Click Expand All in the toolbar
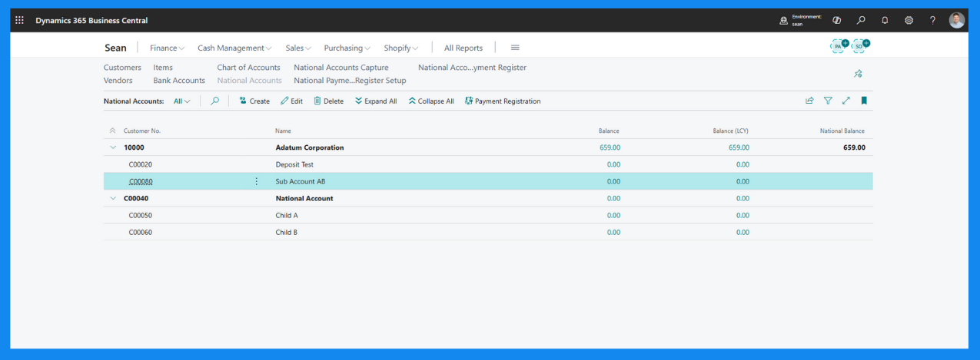Image resolution: width=980 pixels, height=360 pixels. click(376, 101)
